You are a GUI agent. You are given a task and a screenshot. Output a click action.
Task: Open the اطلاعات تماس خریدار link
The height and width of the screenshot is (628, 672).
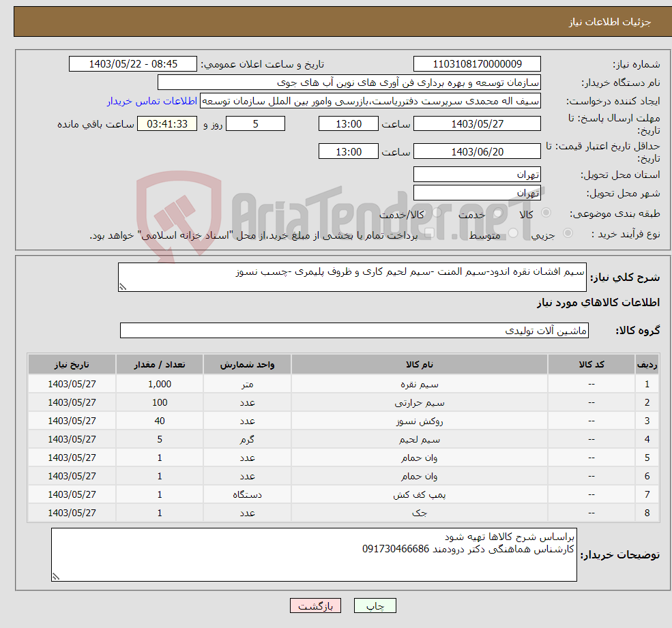point(152,101)
